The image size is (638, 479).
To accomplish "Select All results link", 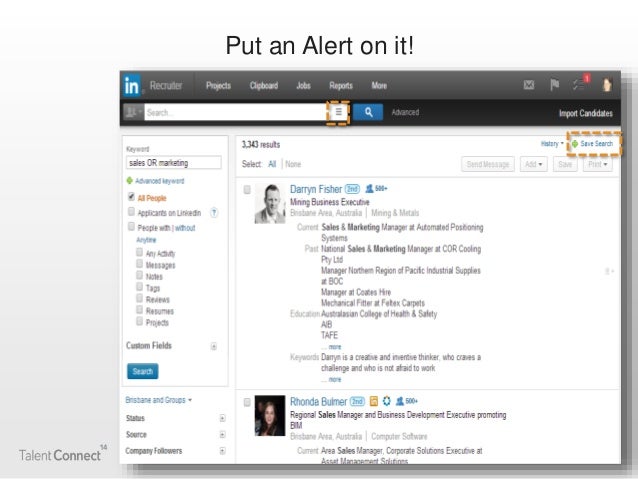I will coord(272,164).
